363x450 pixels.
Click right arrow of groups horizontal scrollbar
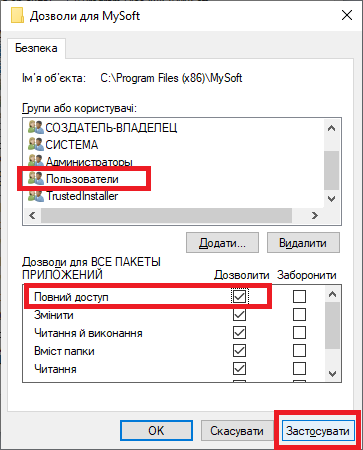coord(315,216)
